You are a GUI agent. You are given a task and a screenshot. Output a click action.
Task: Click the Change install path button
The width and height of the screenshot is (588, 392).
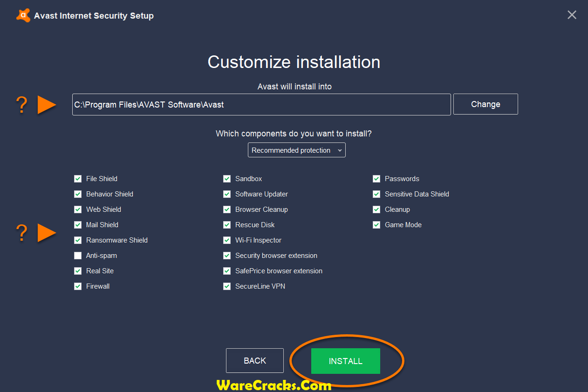click(x=485, y=104)
